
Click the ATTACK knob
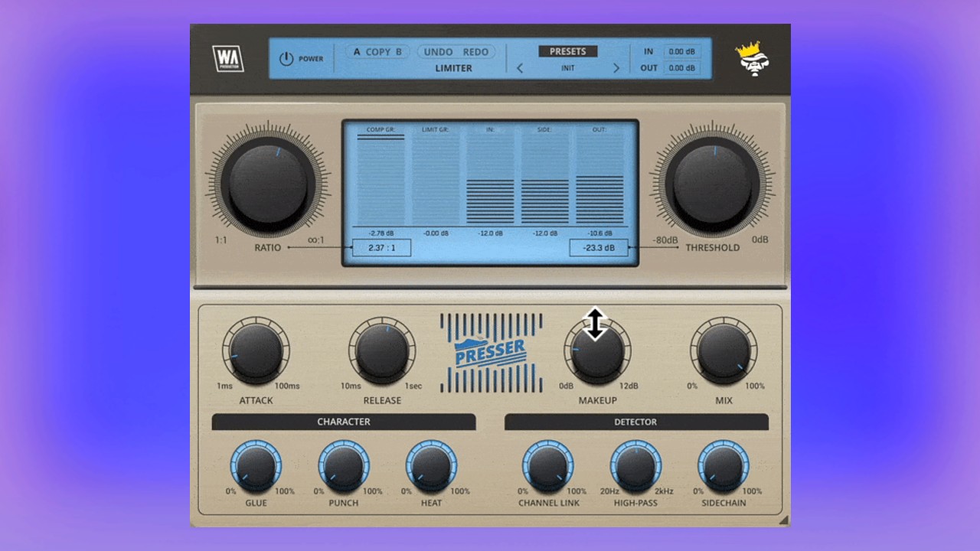coord(256,351)
